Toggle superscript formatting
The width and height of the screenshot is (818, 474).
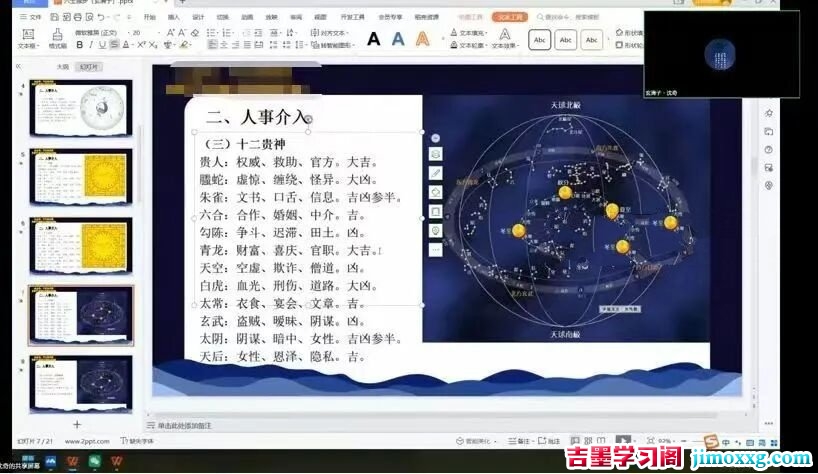(141, 45)
